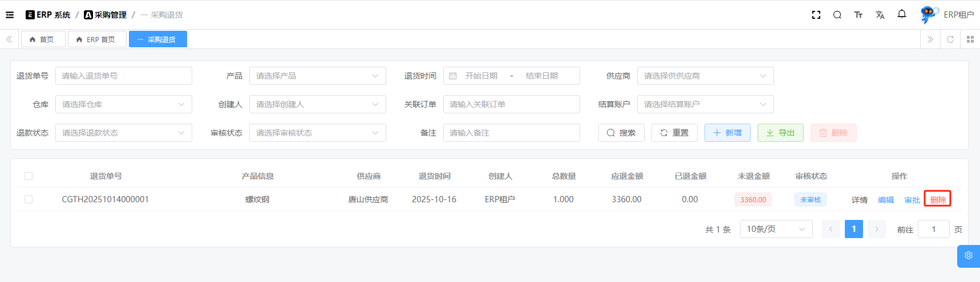Click the 导出 export button
This screenshot has width=980, height=282.
tap(780, 133)
